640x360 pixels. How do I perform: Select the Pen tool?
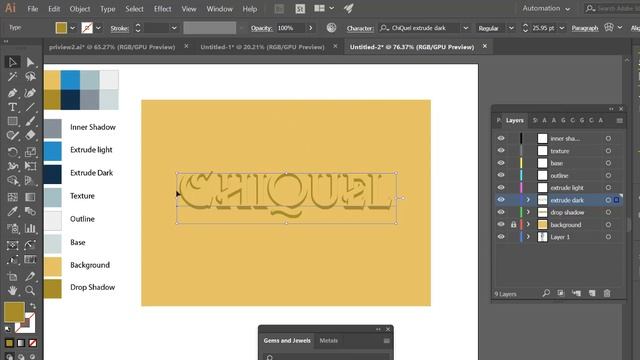(x=12, y=92)
